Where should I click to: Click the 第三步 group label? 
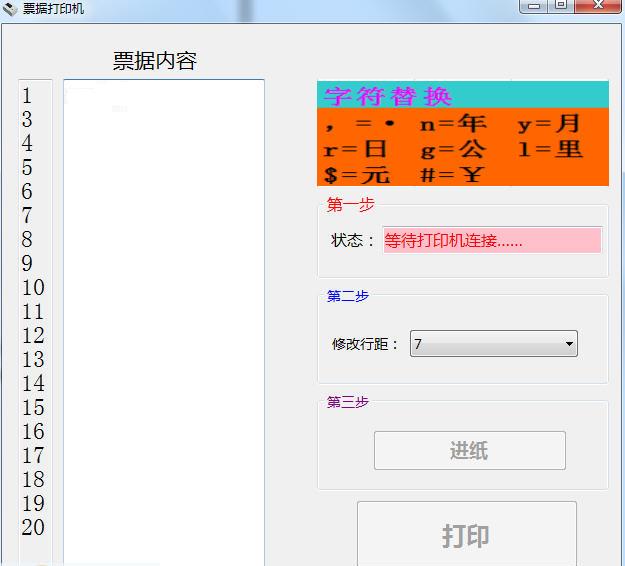(348, 402)
